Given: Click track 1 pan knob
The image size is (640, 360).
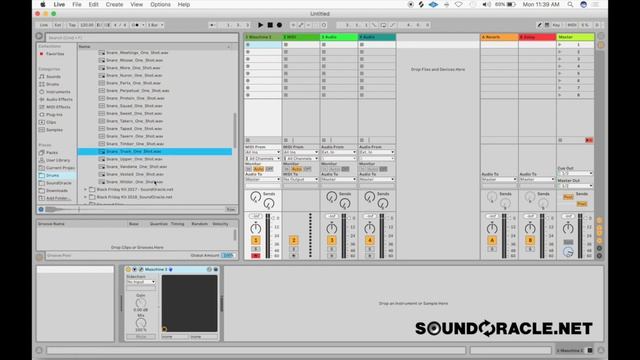Looking at the screenshot, I should (x=256, y=228).
